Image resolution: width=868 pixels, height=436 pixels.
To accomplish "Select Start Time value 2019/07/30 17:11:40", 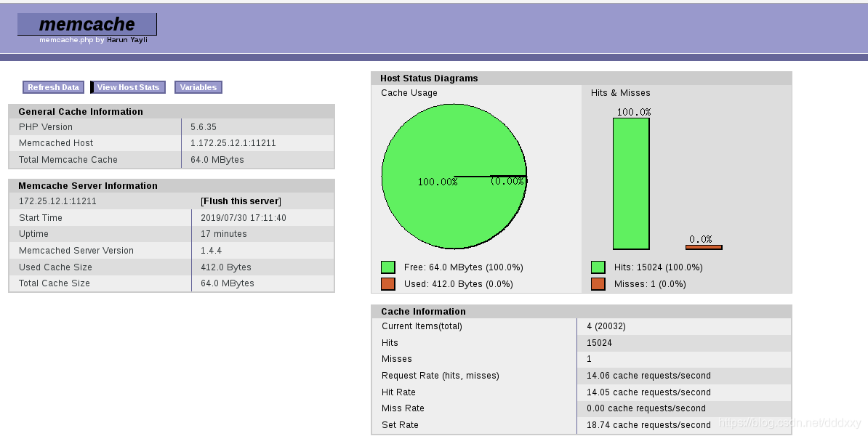I will (x=244, y=217).
